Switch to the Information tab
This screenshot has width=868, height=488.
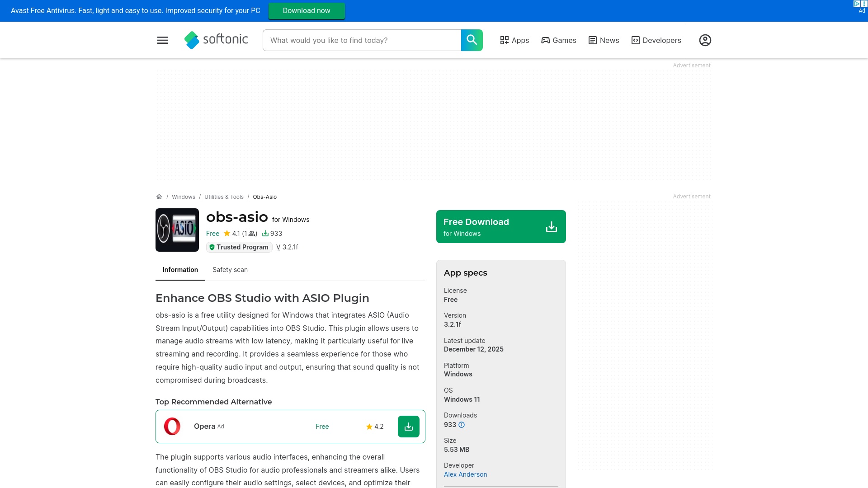(x=180, y=270)
